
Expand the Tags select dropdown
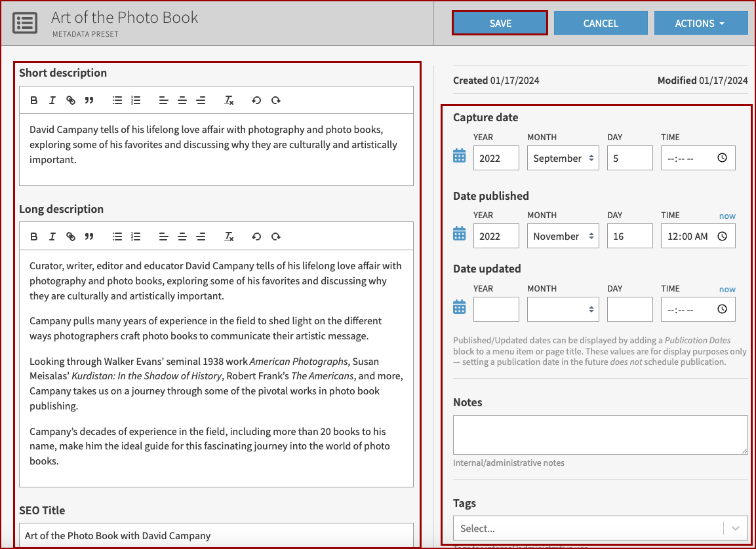tap(736, 528)
